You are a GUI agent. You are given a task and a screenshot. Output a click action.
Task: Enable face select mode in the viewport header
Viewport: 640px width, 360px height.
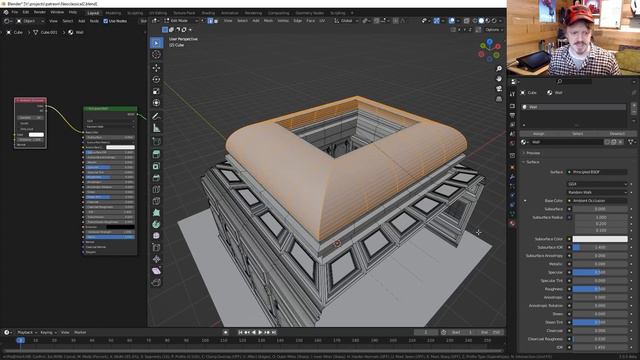[x=216, y=21]
